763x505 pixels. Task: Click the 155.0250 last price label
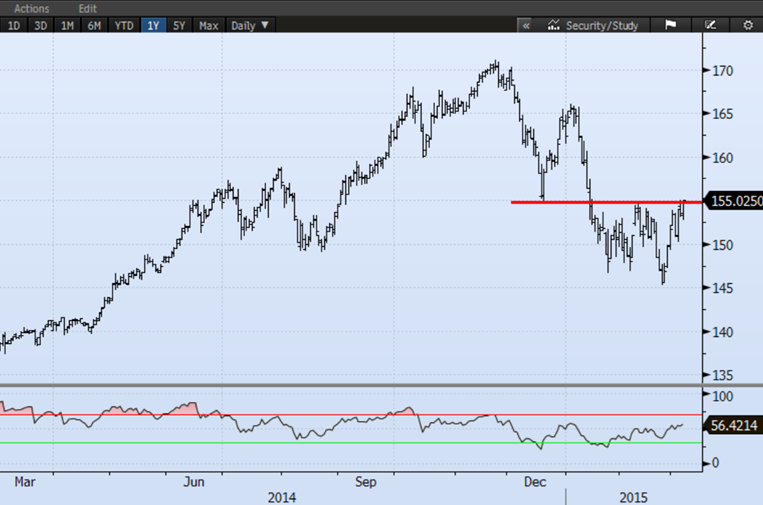point(735,201)
